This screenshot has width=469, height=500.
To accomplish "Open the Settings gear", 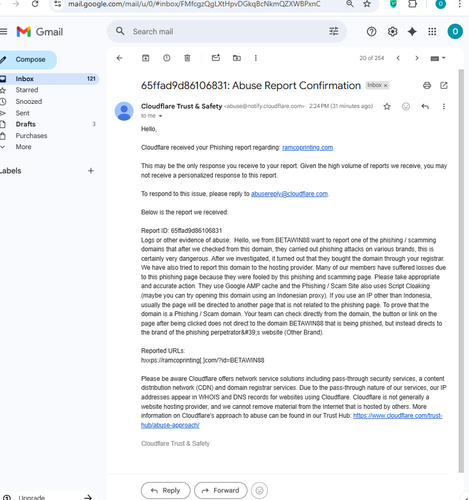I will [392, 32].
